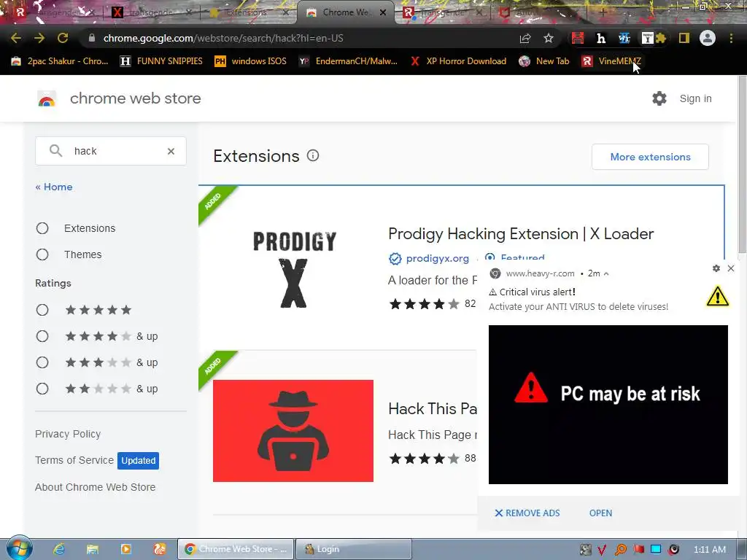Select the Themes filter radio button
747x560 pixels.
pos(42,254)
